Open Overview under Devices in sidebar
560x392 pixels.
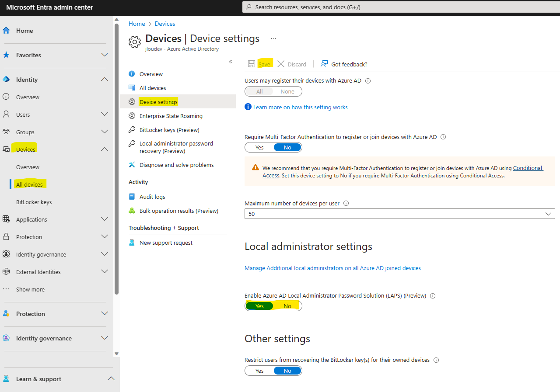tap(28, 167)
